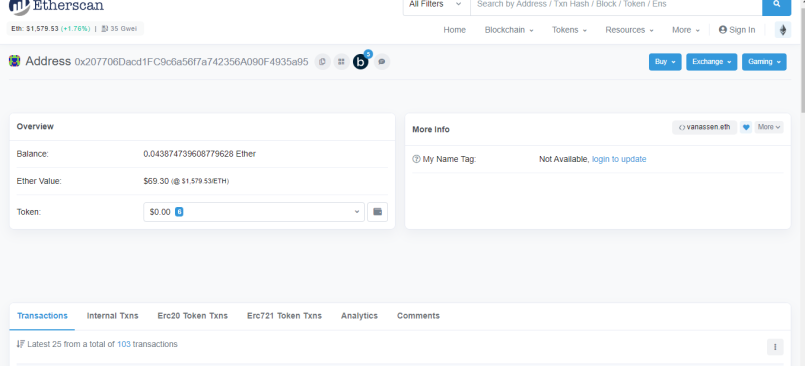This screenshot has height=366, width=805.
Task: Click the +1.76% price change text
Action: click(x=75, y=29)
